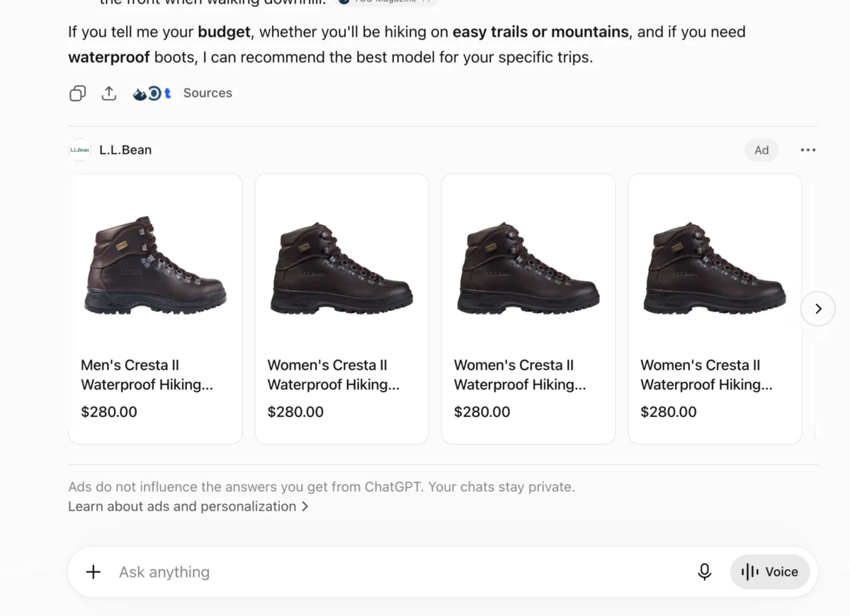Click the Ads do not influence disclaimer text
850x616 pixels.
pos(322,487)
